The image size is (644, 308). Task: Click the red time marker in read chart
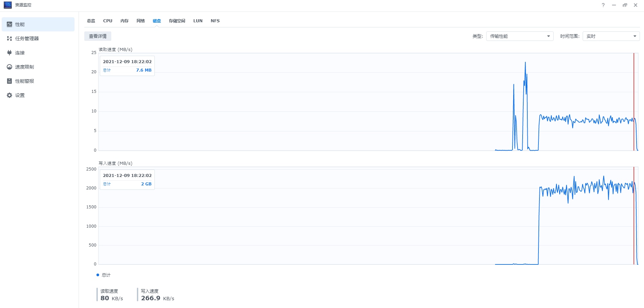tap(634, 102)
